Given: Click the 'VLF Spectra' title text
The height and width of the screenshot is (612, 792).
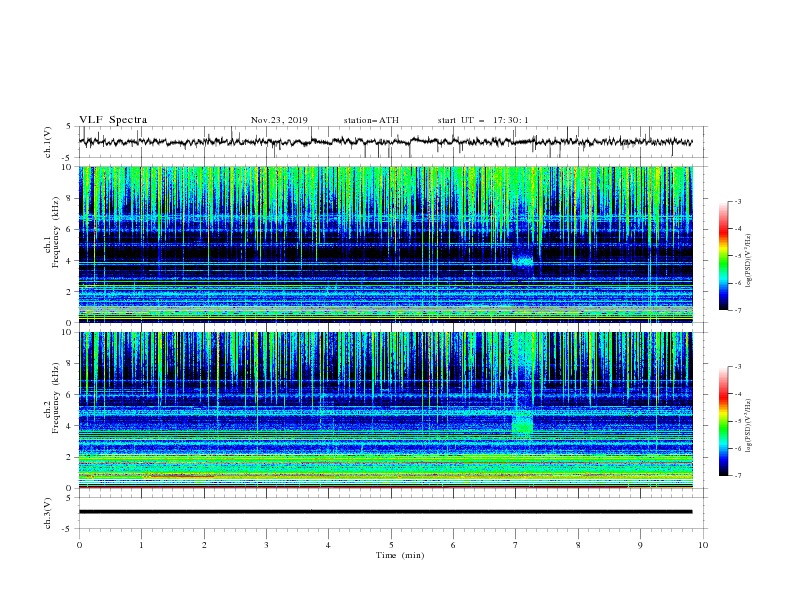Looking at the screenshot, I should click(x=113, y=120).
